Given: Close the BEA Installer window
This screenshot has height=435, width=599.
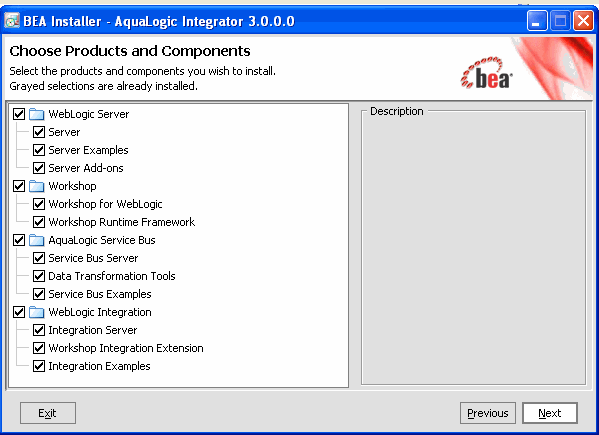Looking at the screenshot, I should click(x=583, y=21).
